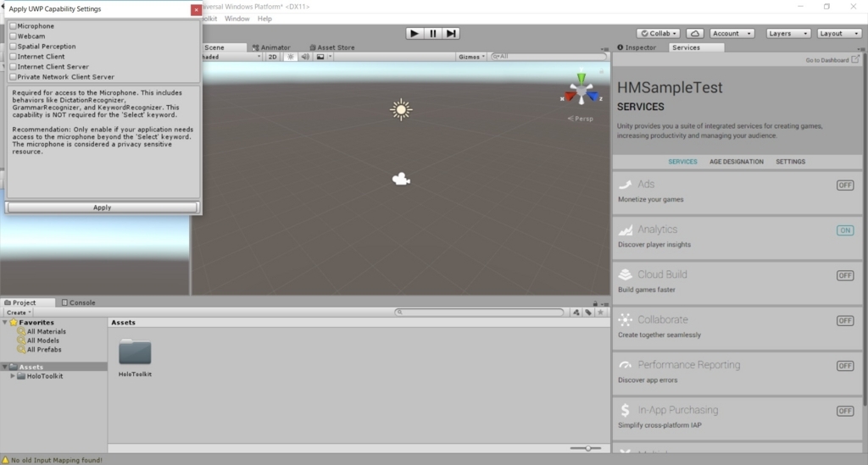Search by type icon in Project panel
The image size is (868, 465).
tap(576, 313)
